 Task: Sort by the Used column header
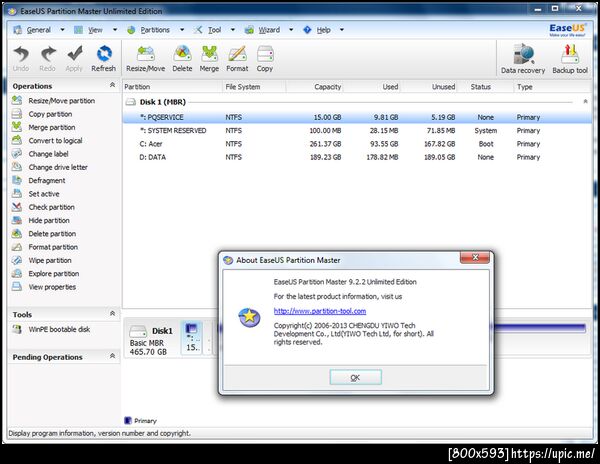(372, 87)
